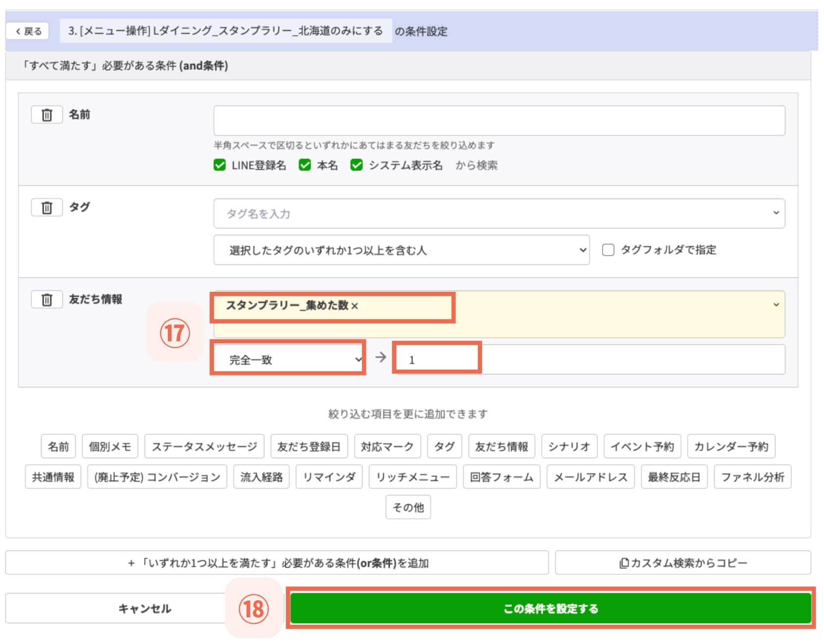The width and height of the screenshot is (824, 644).
Task: Select the value field containing 1
Action: [x=436, y=359]
